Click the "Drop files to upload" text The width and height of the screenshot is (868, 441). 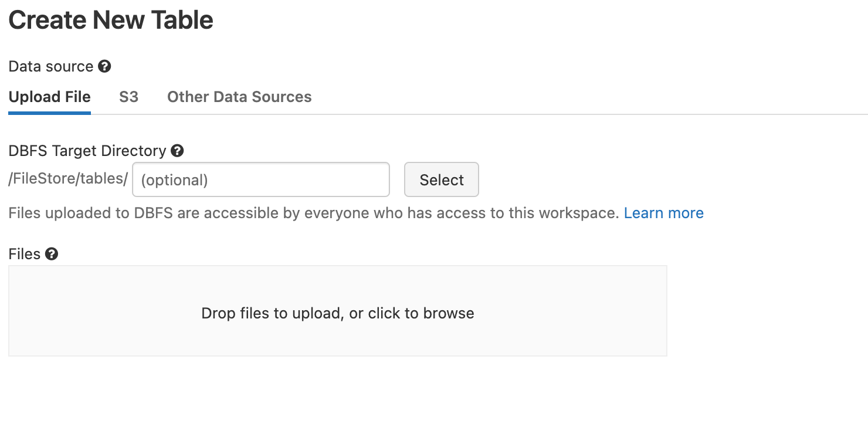click(337, 313)
